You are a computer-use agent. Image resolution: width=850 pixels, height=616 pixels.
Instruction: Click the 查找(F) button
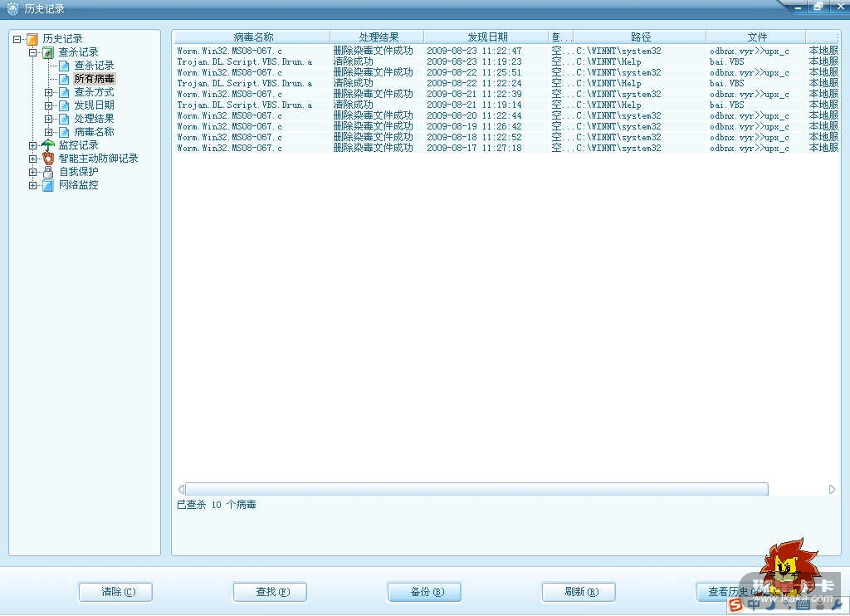coord(270,592)
